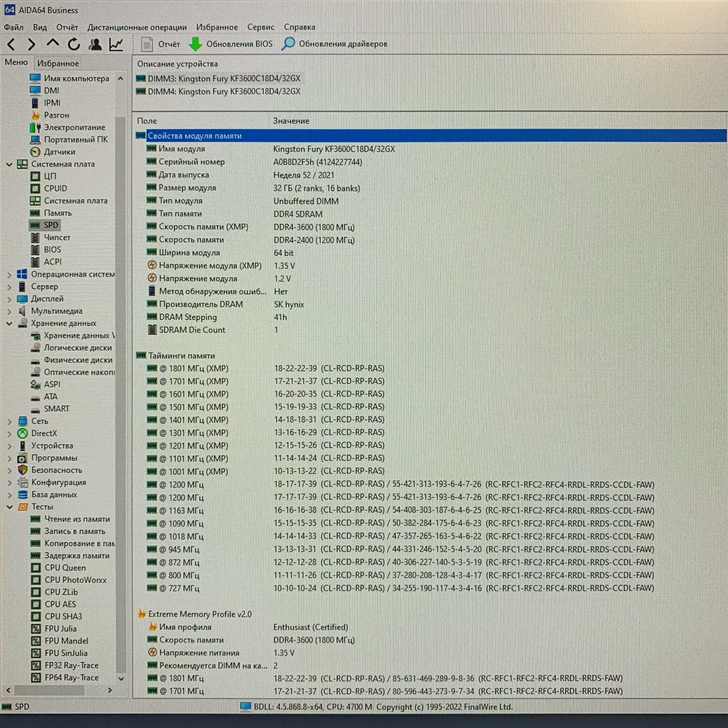Open the Датчики tree item
728x728 pixels.
(60, 152)
